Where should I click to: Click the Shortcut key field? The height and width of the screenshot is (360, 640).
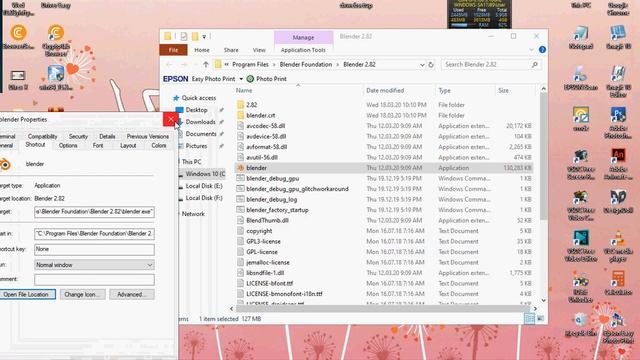(x=94, y=249)
